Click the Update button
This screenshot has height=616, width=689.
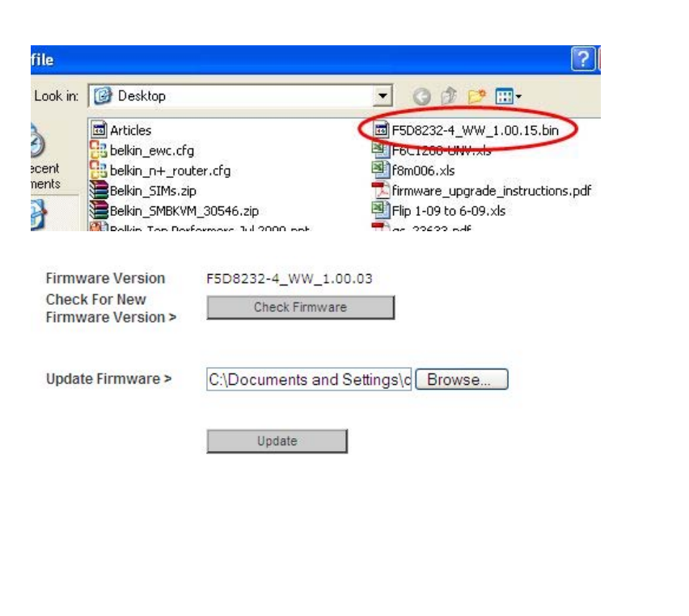point(277,441)
